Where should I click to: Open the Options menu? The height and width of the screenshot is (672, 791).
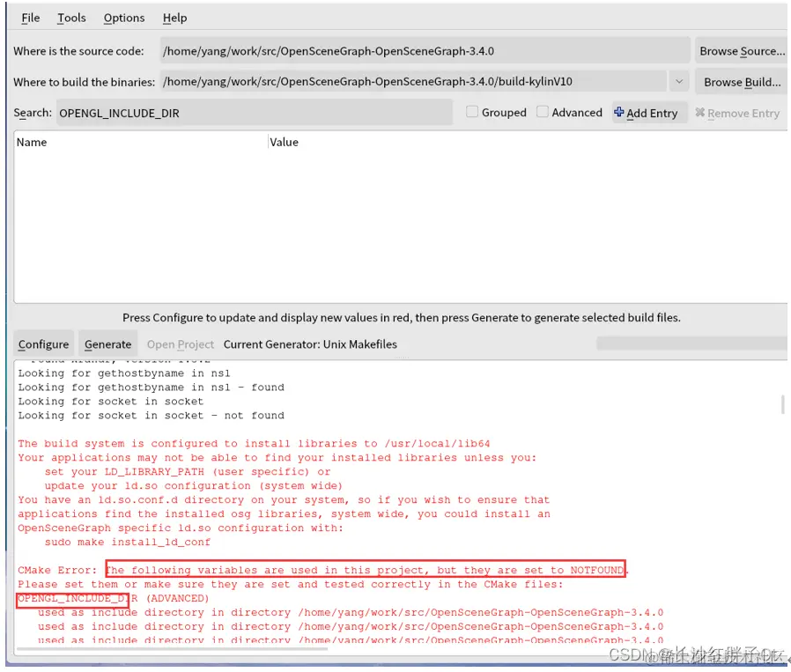pyautogui.click(x=124, y=18)
